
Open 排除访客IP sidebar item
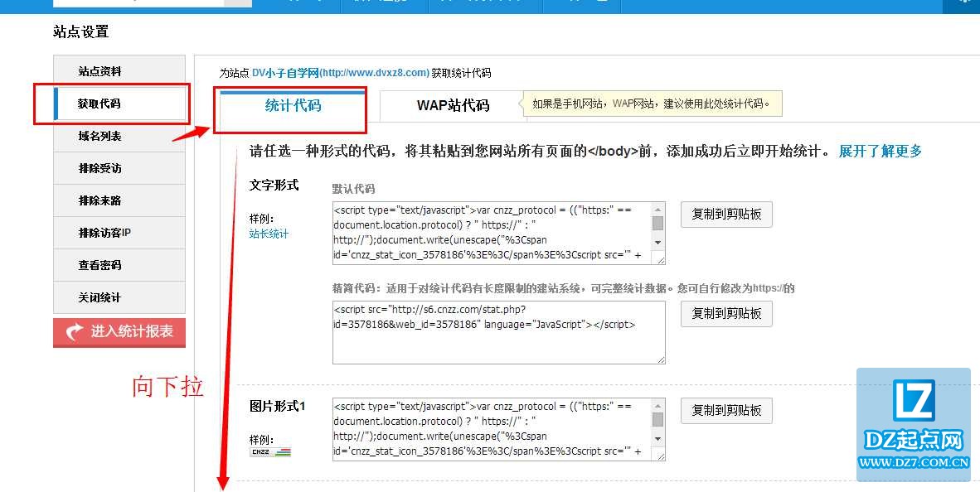click(119, 234)
